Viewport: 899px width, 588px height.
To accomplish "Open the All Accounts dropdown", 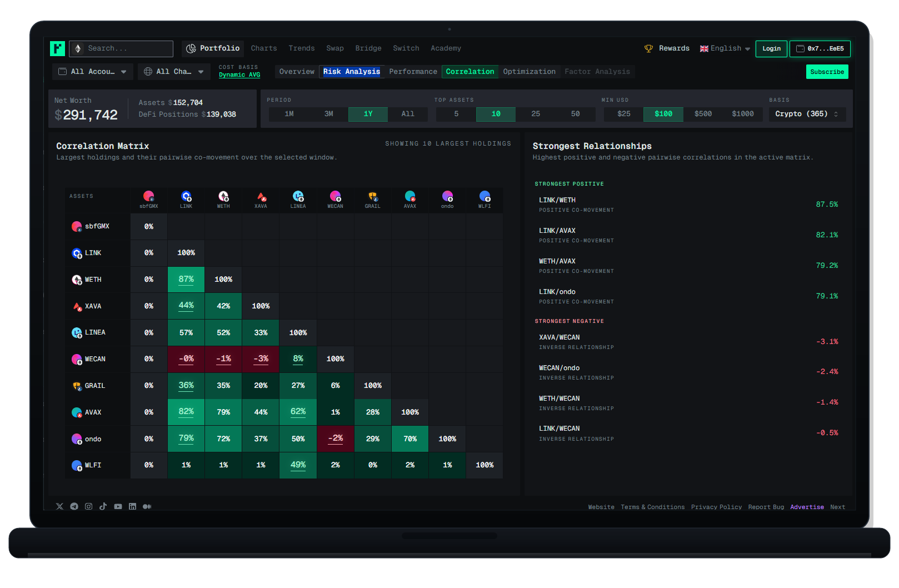I will click(x=93, y=72).
